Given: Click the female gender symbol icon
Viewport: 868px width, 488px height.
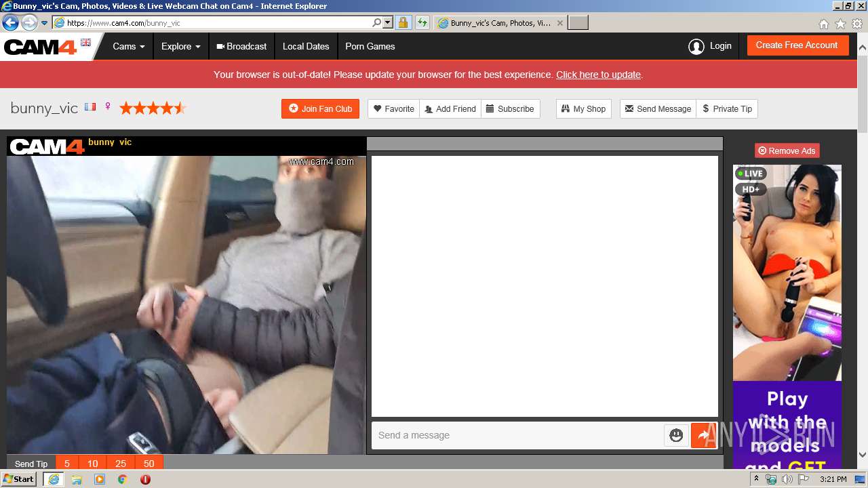Looking at the screenshot, I should (x=108, y=107).
